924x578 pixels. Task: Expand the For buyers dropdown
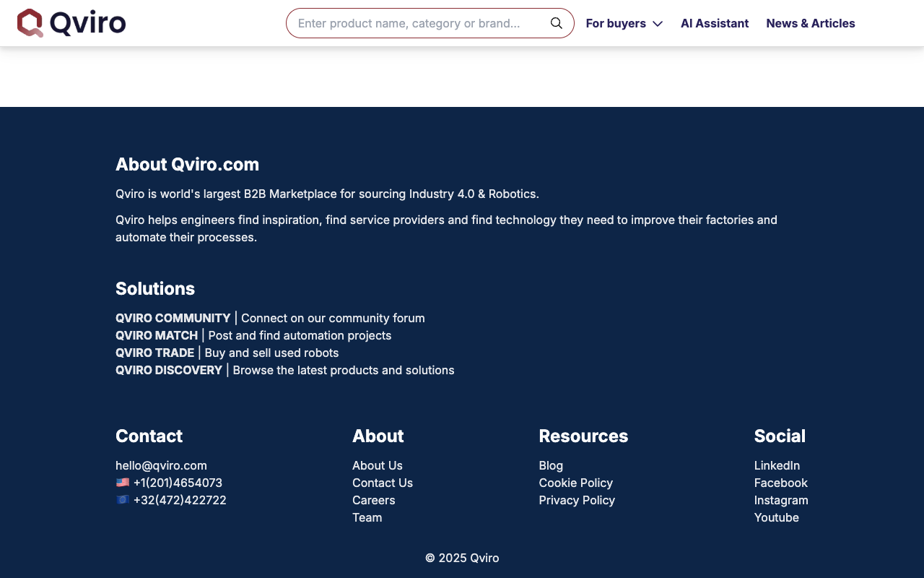[x=624, y=23]
